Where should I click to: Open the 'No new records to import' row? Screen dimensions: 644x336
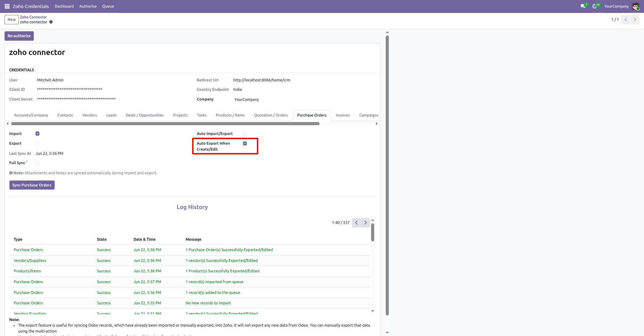[x=190, y=303]
